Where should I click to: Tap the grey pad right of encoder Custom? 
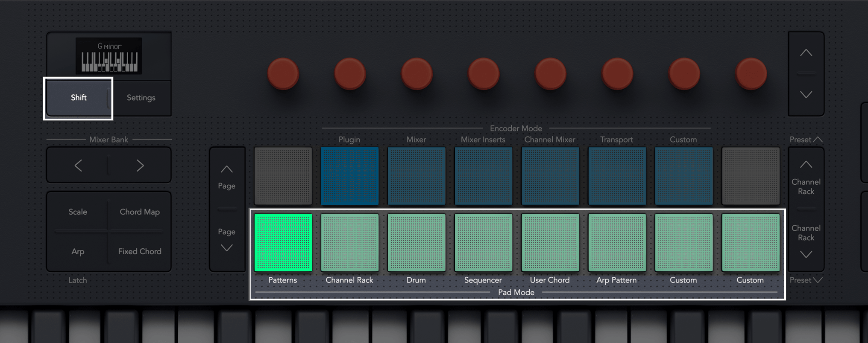click(751, 176)
